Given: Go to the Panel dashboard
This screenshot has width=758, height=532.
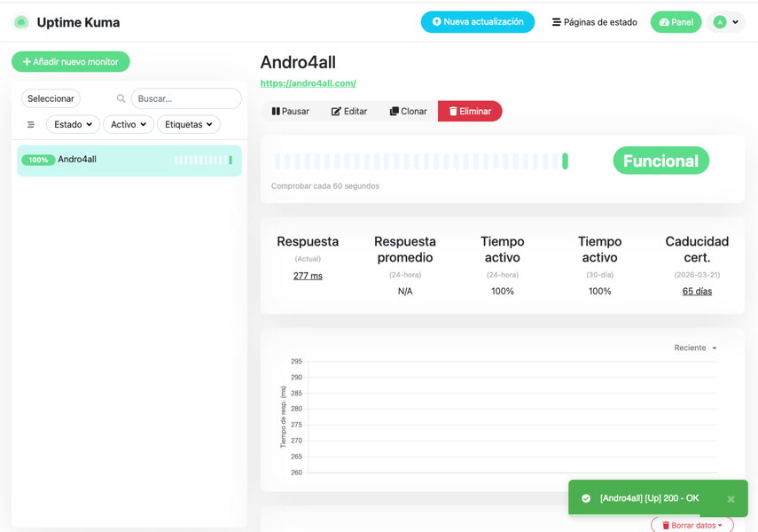Looking at the screenshot, I should pyautogui.click(x=676, y=22).
